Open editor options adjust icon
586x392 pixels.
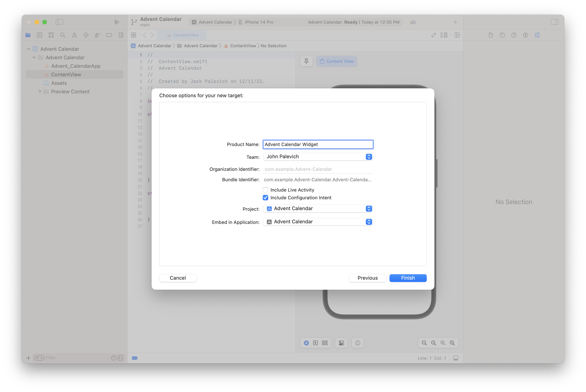[444, 35]
